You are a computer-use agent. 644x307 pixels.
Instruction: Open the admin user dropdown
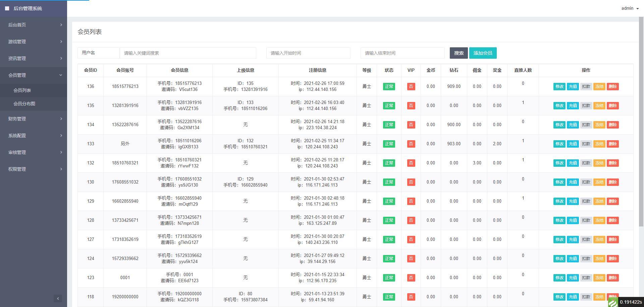pyautogui.click(x=630, y=8)
